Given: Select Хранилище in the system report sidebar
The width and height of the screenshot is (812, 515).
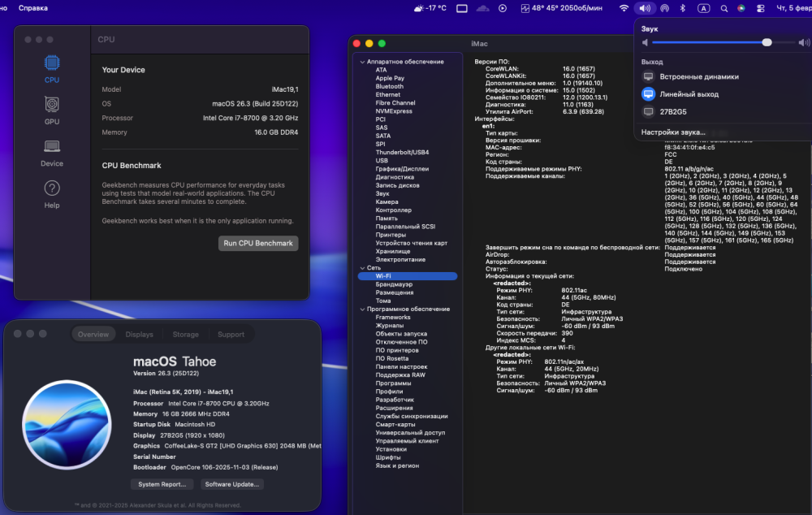Looking at the screenshot, I should click(393, 251).
